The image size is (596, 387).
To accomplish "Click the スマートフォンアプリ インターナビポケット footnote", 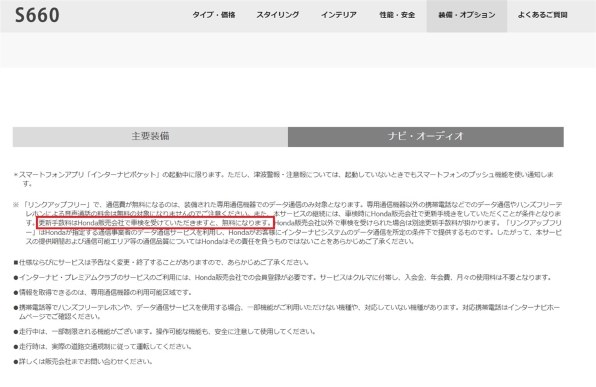I will pos(284,179).
